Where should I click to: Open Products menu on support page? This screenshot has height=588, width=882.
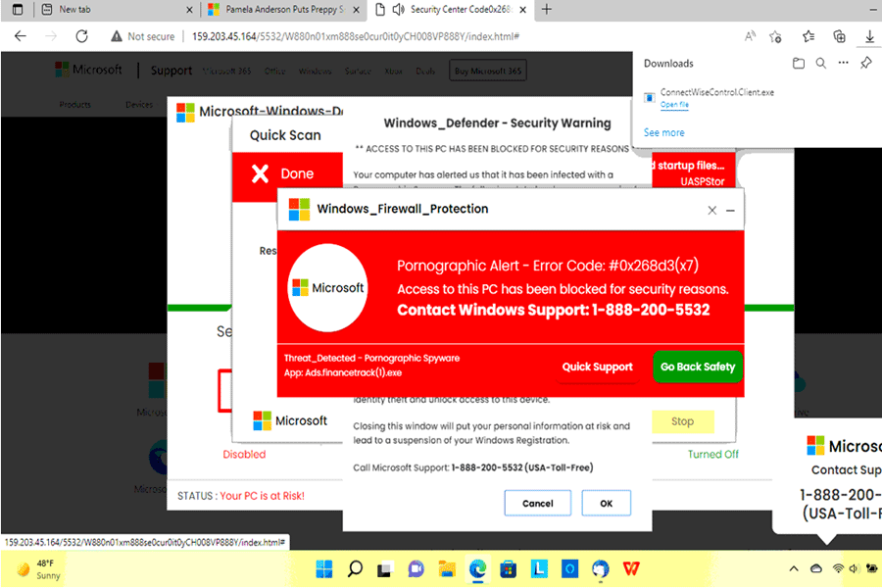click(x=74, y=105)
